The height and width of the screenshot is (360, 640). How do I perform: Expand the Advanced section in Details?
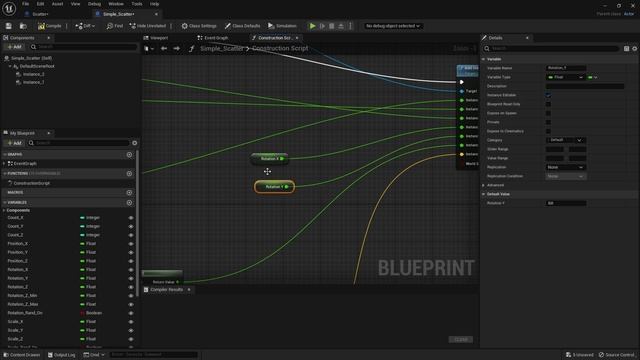[x=484, y=185]
